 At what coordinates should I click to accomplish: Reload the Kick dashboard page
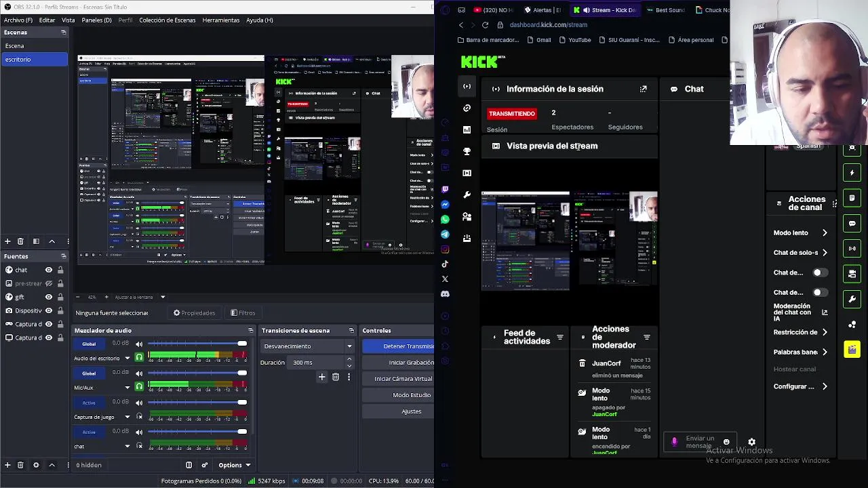coord(485,25)
